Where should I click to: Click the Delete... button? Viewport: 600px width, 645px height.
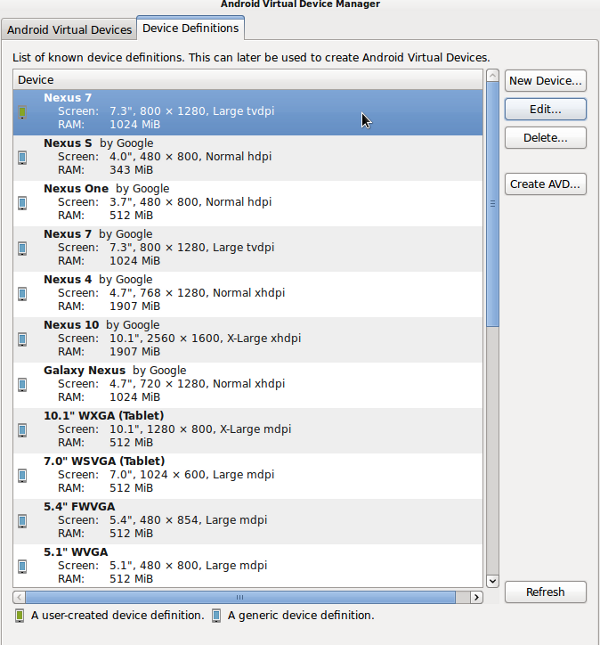(545, 138)
